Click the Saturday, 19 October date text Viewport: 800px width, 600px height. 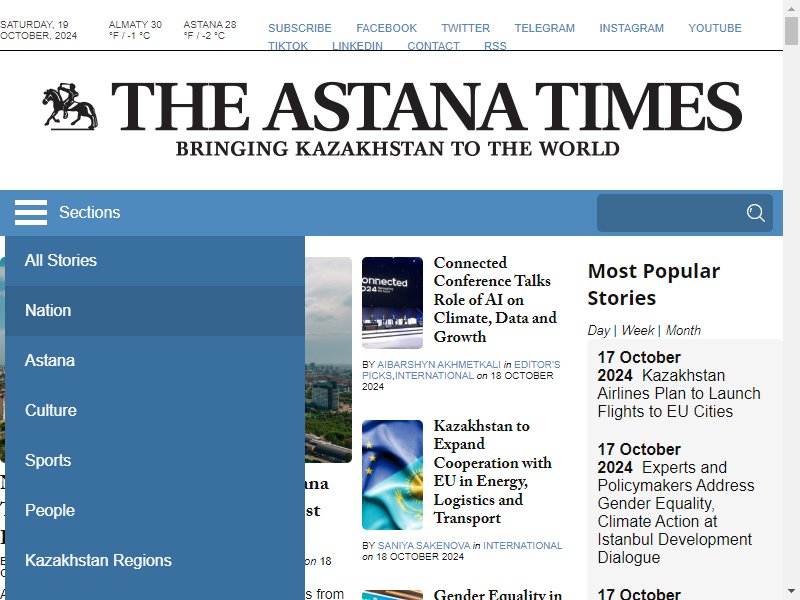click(x=38, y=30)
